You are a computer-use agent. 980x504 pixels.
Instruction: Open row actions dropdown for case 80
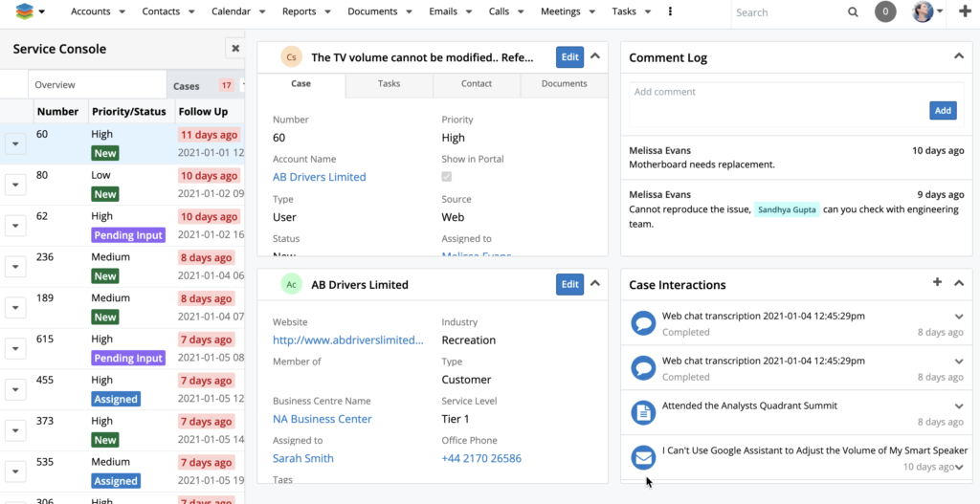click(x=15, y=185)
